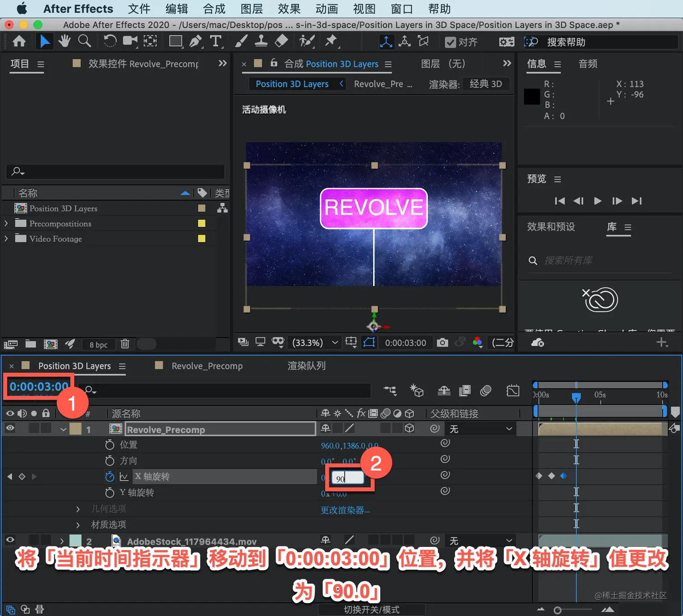The image size is (683, 616).
Task: Select the Hand tool
Action: coord(65,41)
